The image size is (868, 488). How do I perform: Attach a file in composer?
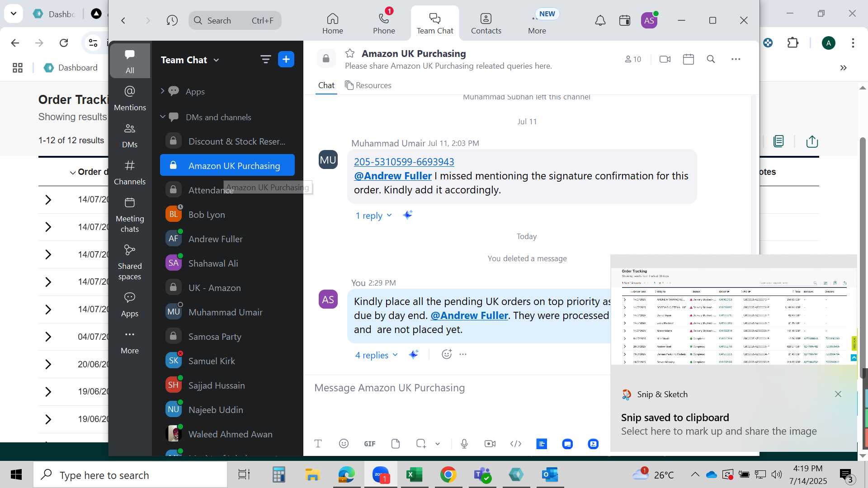click(396, 444)
